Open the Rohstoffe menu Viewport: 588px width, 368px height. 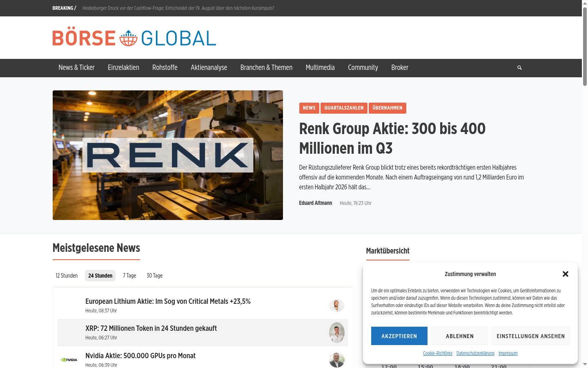pyautogui.click(x=165, y=68)
